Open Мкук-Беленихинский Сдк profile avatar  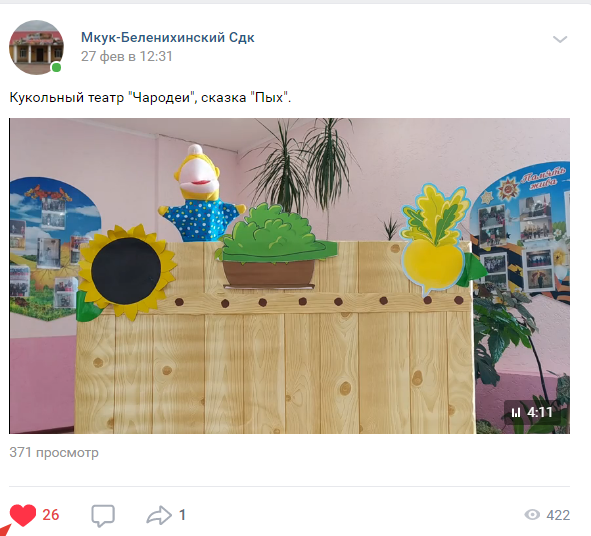36,47
